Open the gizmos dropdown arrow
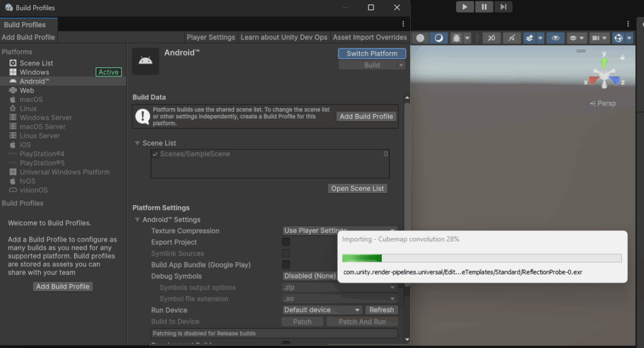644x348 pixels. pyautogui.click(x=629, y=38)
